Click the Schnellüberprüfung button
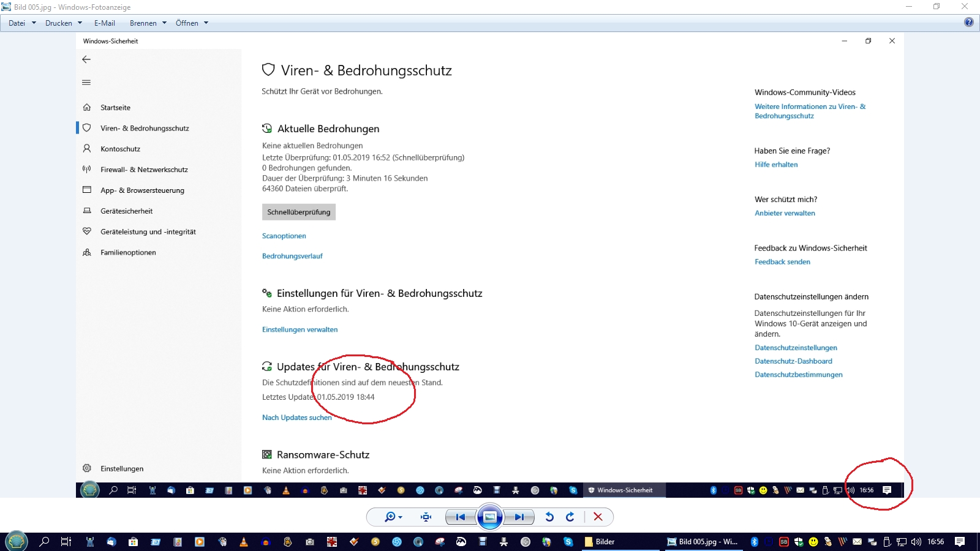The image size is (980, 551). (x=299, y=212)
